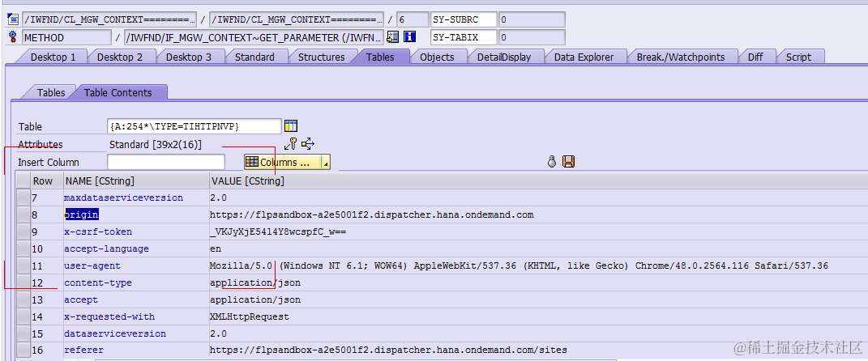Image resolution: width=868 pixels, height=361 pixels.
Task: Click the gray pawn icon above table
Action: point(551,162)
